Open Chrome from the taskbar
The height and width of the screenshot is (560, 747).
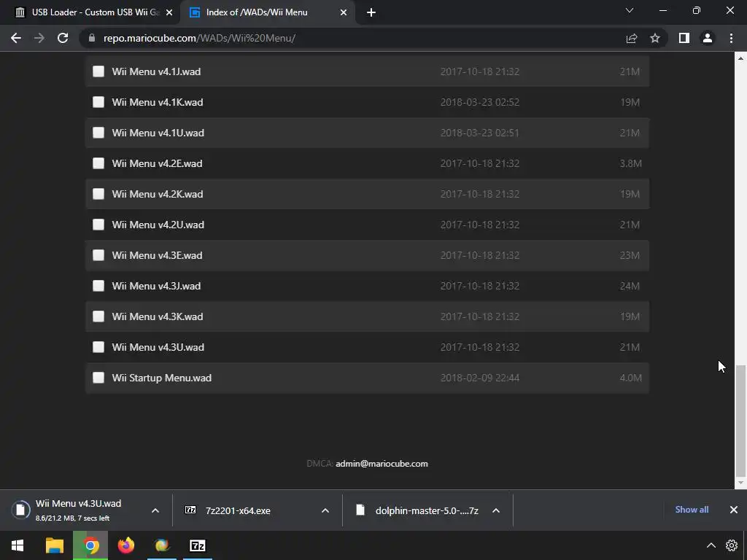(90, 545)
